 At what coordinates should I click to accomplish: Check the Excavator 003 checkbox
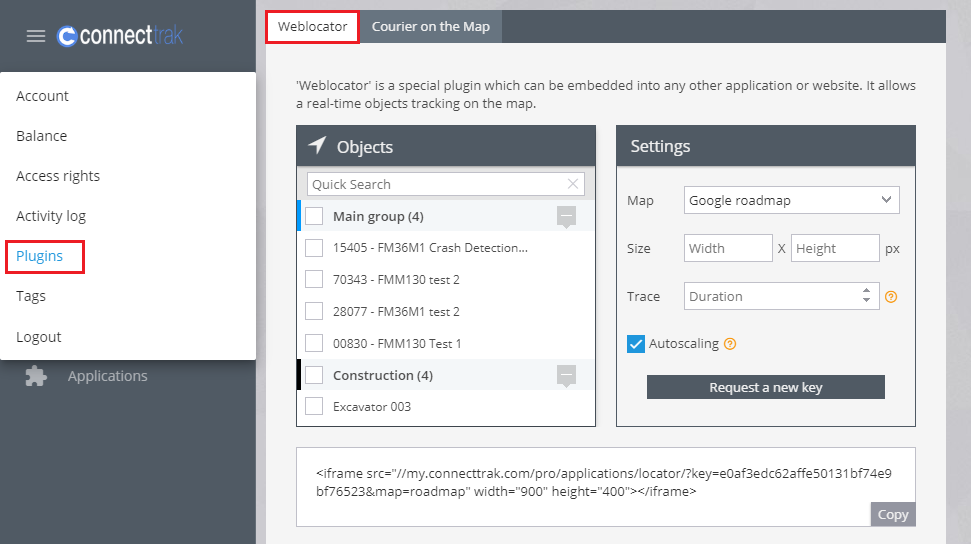(314, 406)
